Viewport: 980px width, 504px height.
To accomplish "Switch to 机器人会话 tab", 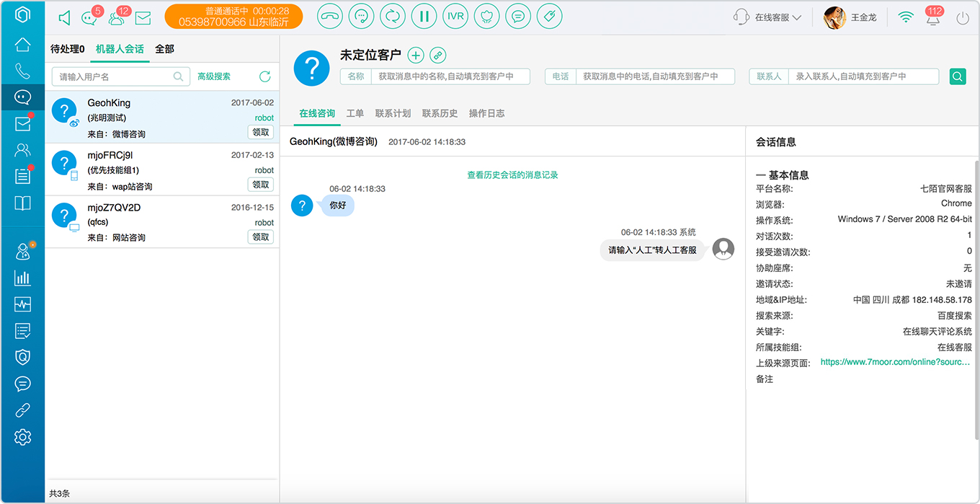I will pos(120,49).
